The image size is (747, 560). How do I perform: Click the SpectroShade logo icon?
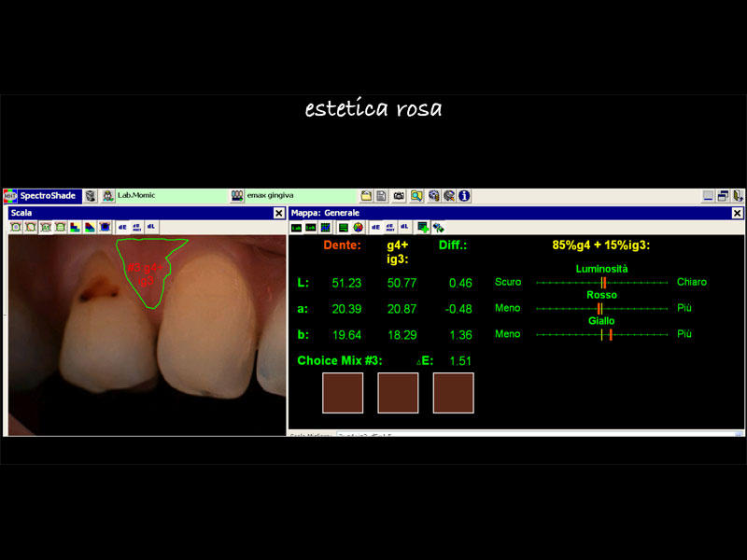(10, 196)
